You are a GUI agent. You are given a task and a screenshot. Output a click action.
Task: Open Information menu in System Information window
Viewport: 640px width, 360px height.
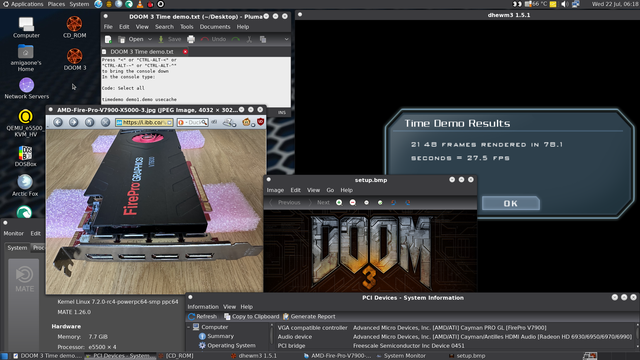coord(203,307)
